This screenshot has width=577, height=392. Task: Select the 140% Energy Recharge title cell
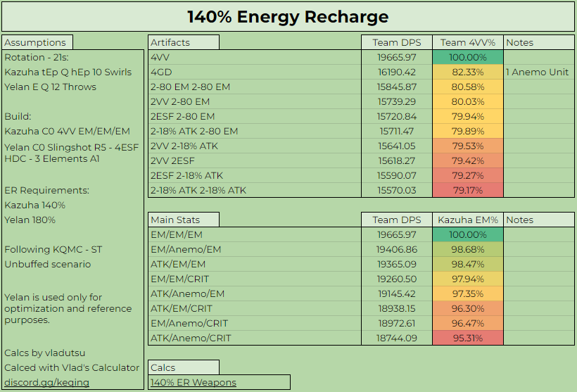288,16
